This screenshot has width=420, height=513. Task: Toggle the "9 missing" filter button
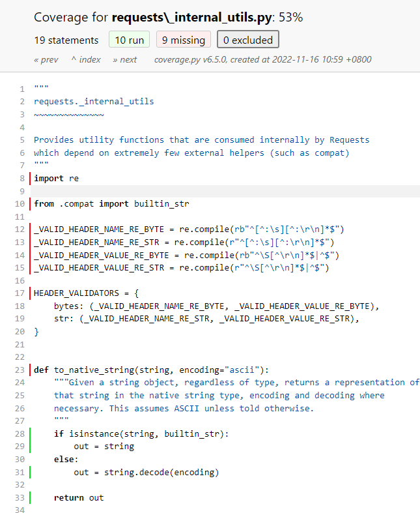tap(183, 40)
